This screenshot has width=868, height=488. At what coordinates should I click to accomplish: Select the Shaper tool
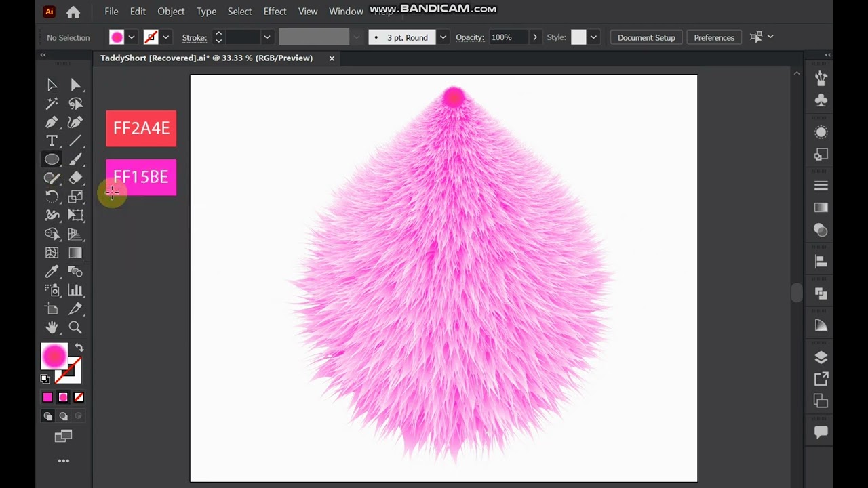click(x=52, y=178)
